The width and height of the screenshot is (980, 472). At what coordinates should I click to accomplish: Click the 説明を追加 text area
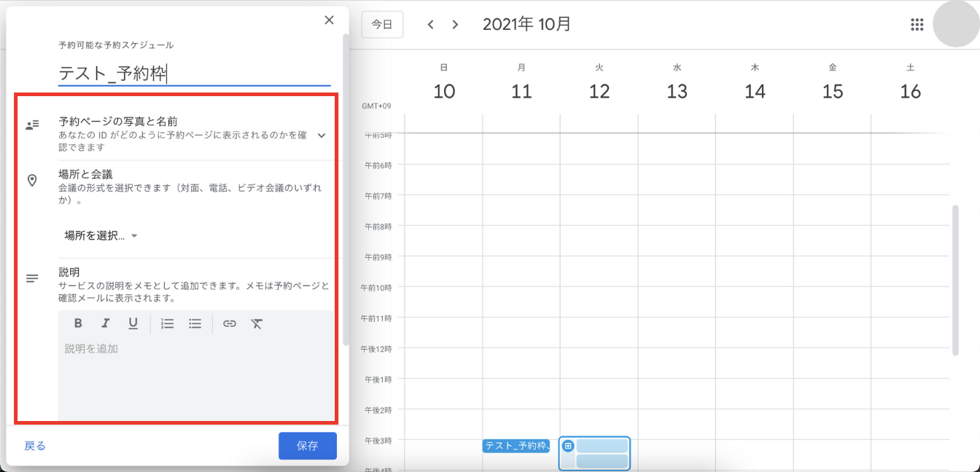point(195,379)
